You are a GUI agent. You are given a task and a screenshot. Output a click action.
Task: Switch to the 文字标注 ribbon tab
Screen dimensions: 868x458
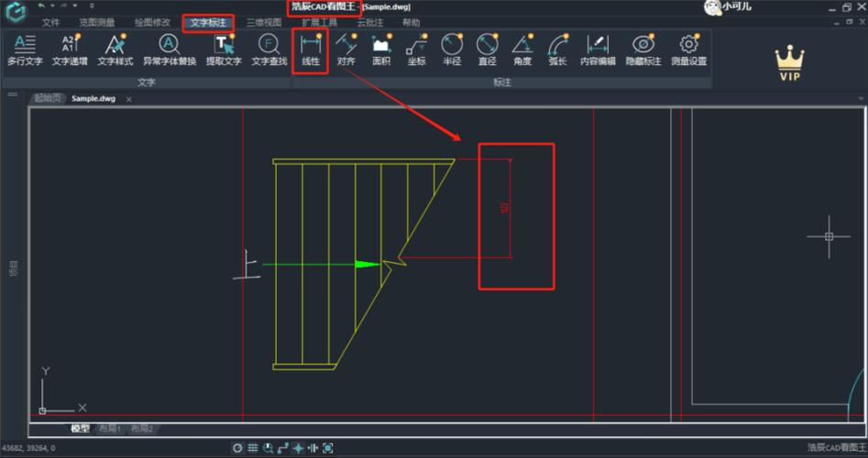point(208,23)
